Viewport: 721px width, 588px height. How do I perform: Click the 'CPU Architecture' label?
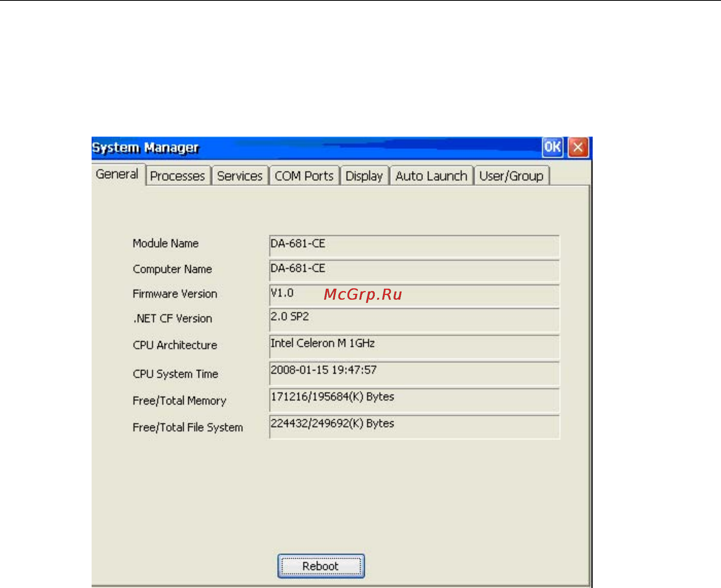(175, 345)
